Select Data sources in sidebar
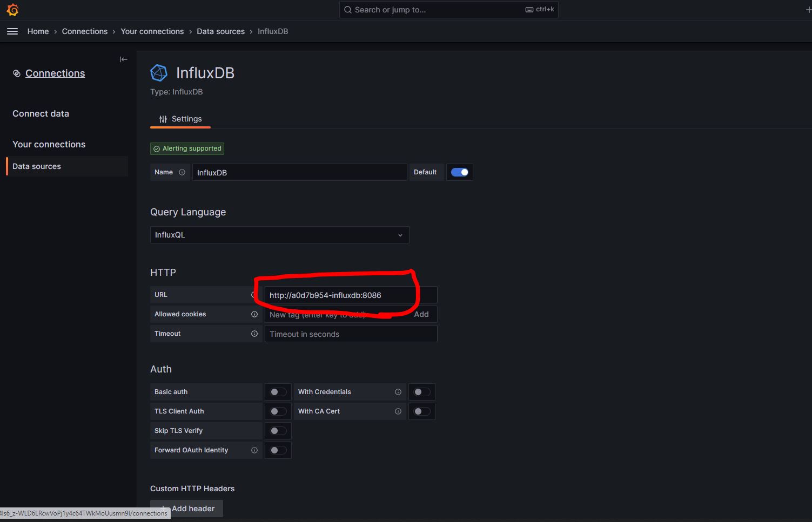 click(67, 166)
